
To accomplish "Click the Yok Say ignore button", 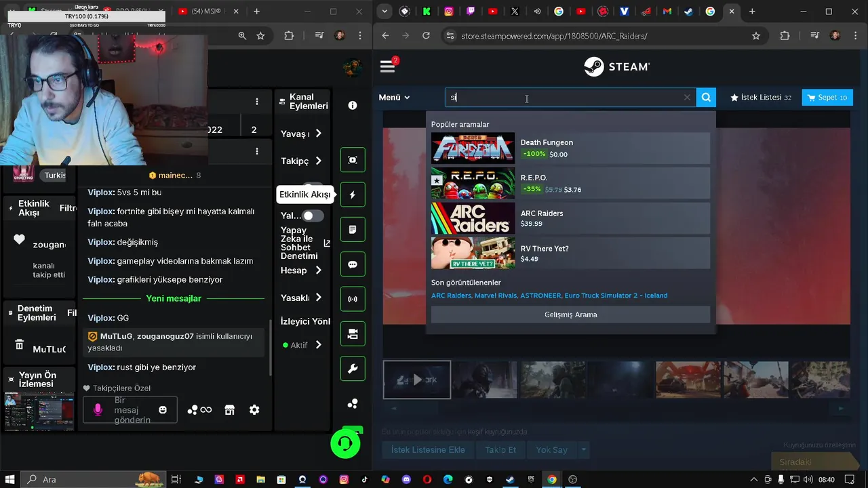I will (551, 450).
